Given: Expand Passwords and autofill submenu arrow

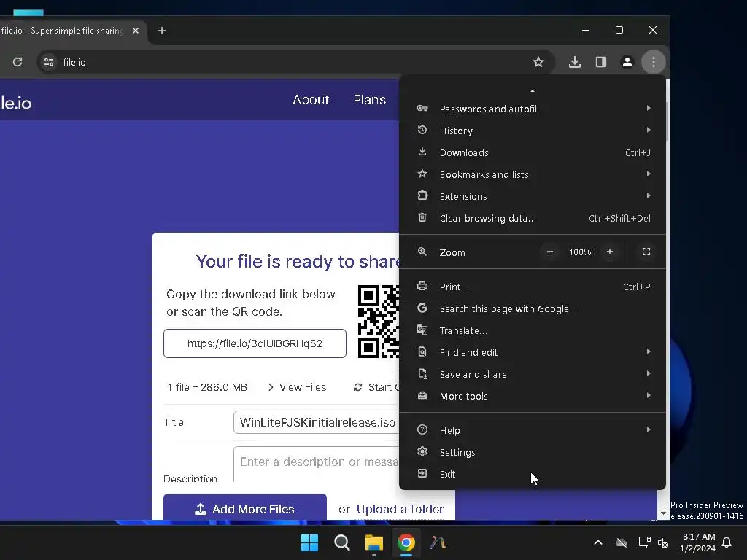Looking at the screenshot, I should (x=649, y=108).
